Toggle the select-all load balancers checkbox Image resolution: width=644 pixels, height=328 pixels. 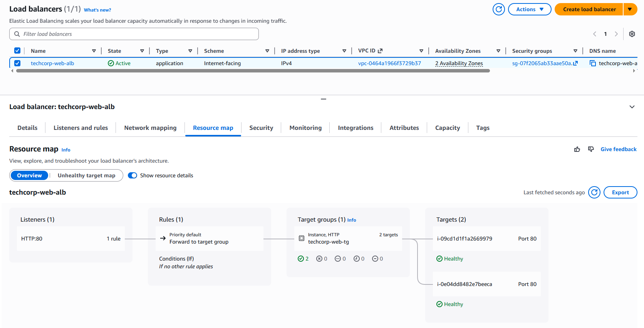[17, 50]
